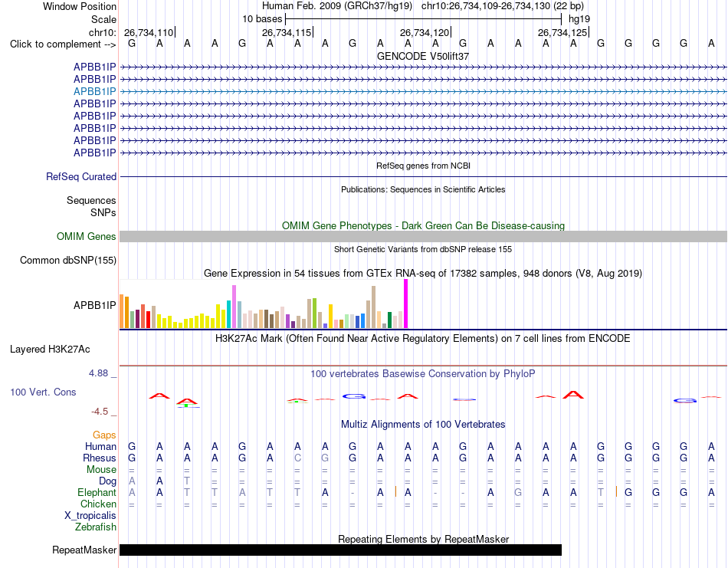Screen dimensions: 728x568
Task: Click the 100 Vert. Cons label
Action: click(43, 392)
